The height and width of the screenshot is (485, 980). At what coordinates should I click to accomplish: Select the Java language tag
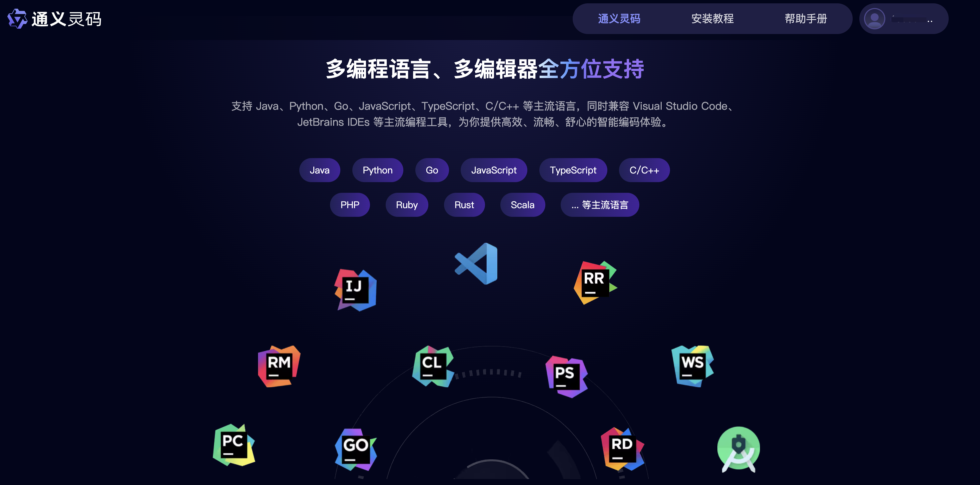tap(320, 170)
